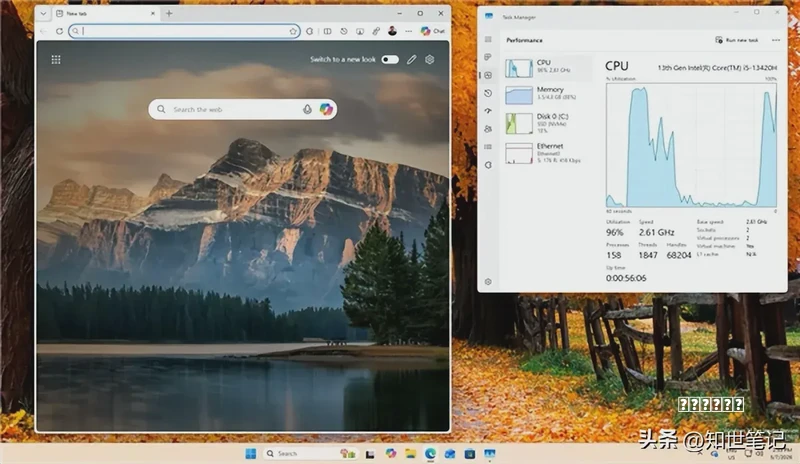This screenshot has height=464, width=800.
Task: Open a new tab with plus button
Action: pyautogui.click(x=169, y=14)
